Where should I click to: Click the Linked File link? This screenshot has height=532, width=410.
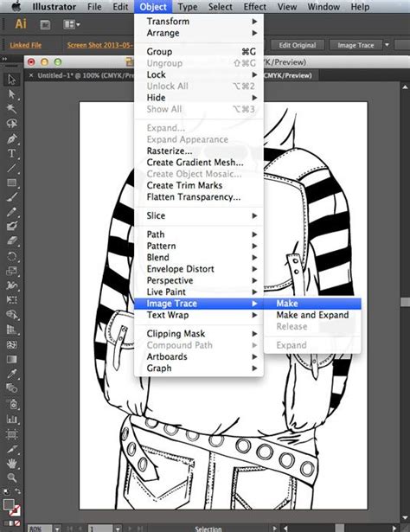[26, 45]
